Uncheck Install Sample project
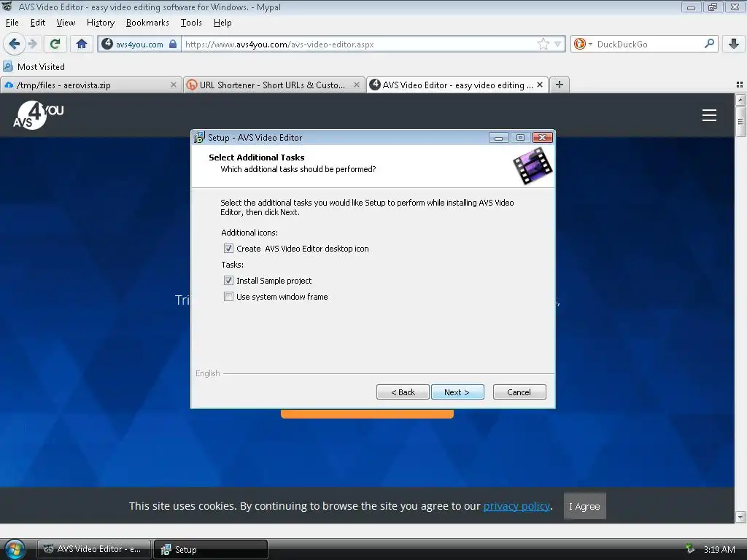747x560 pixels. point(228,281)
